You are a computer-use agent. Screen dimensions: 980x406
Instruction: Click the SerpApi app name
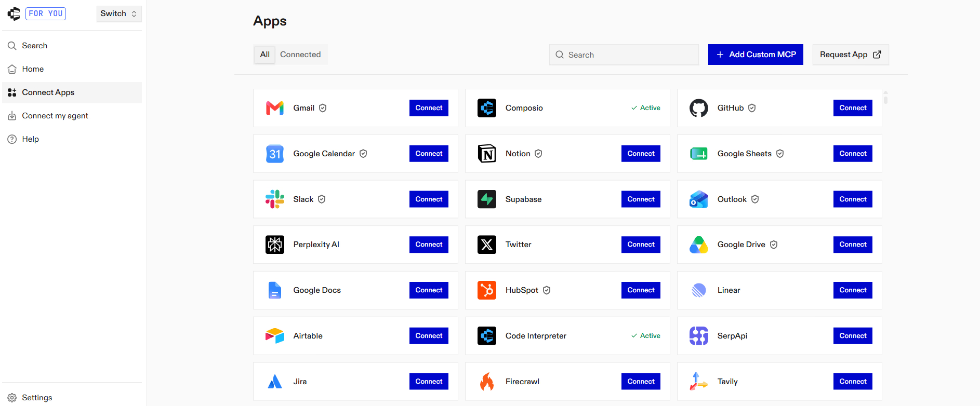coord(732,336)
